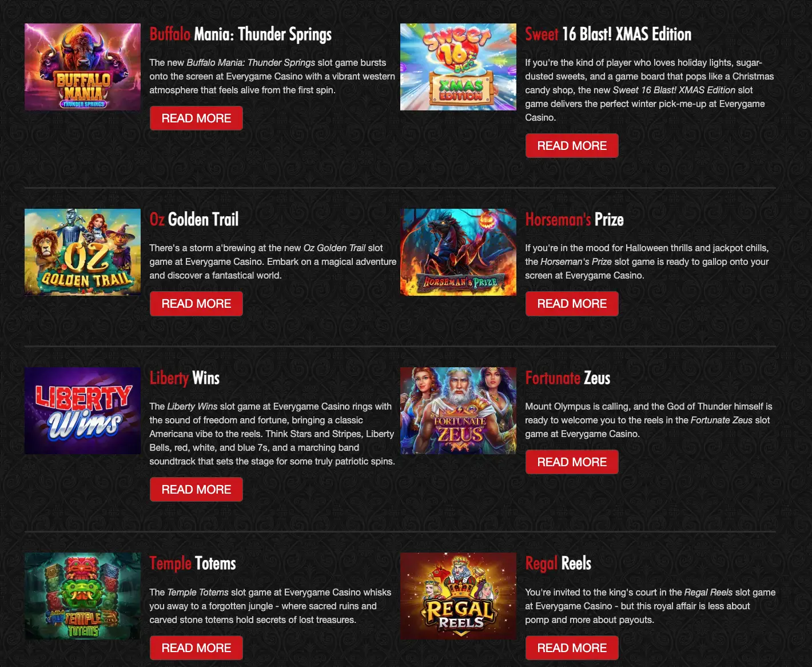The width and height of the screenshot is (812, 667).
Task: Click Read More under Sweet 16 Blast description
Action: tap(572, 146)
